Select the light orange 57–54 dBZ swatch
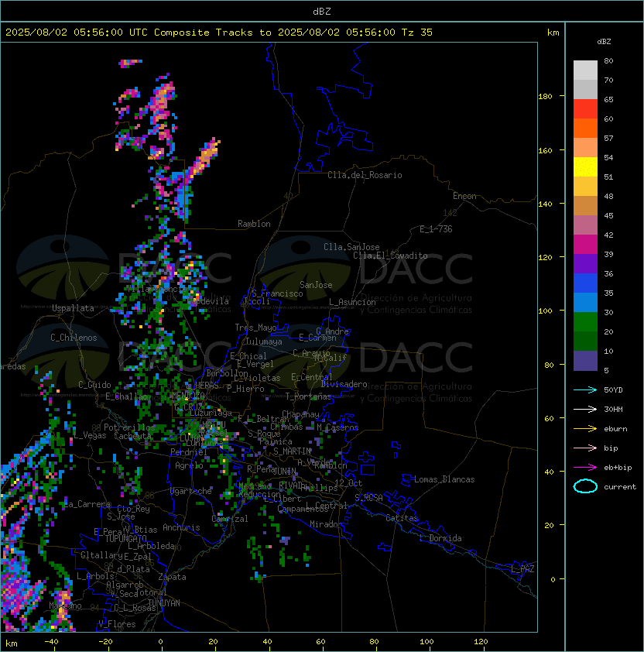The height and width of the screenshot is (652, 644). (x=585, y=148)
